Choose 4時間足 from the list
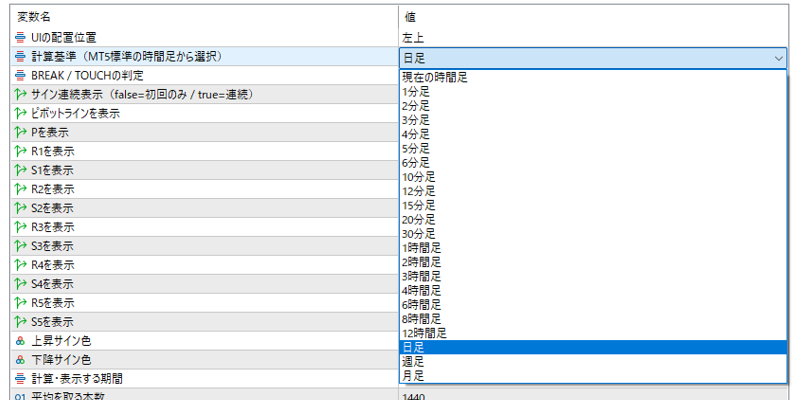The width and height of the screenshot is (800, 400). click(x=593, y=291)
